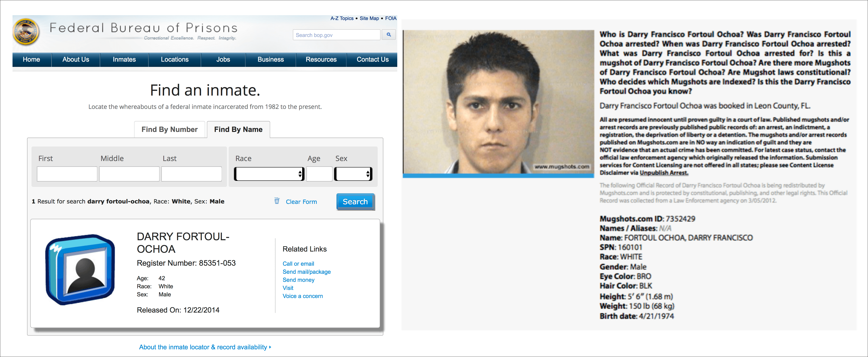
Task: Click into the Age field
Action: 319,174
